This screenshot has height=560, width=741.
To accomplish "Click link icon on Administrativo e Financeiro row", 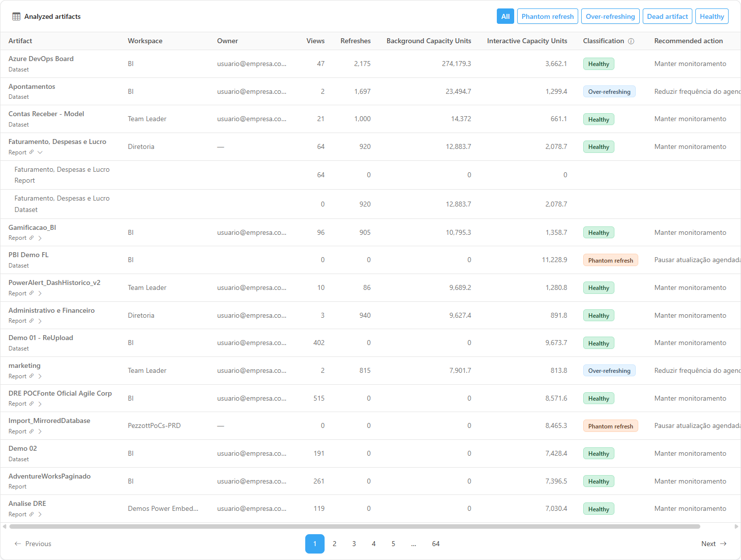I will point(31,321).
